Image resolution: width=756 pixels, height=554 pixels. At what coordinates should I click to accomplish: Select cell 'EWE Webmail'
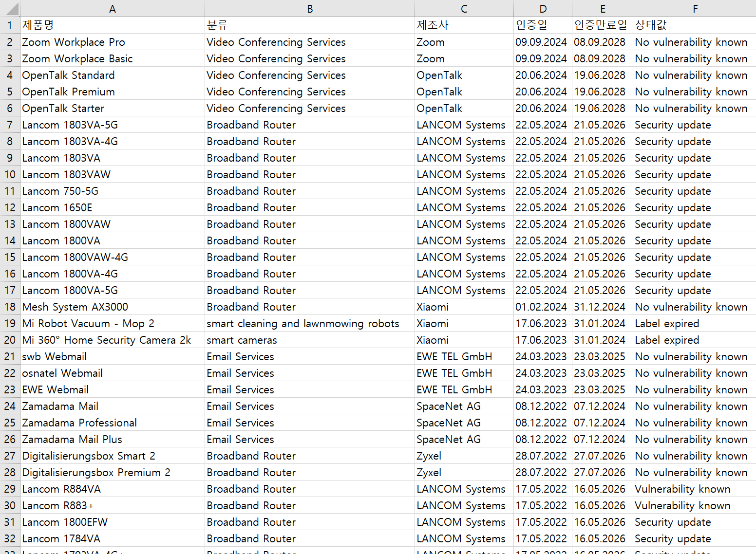(113, 389)
